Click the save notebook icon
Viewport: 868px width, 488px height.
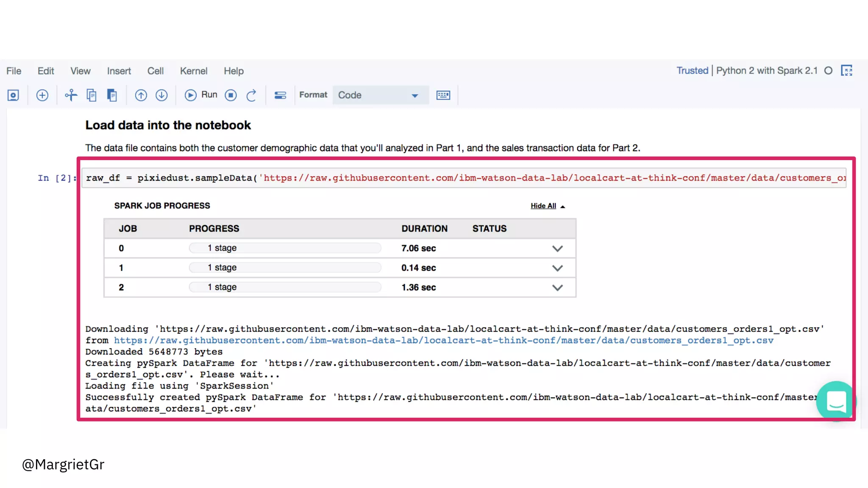(x=13, y=95)
